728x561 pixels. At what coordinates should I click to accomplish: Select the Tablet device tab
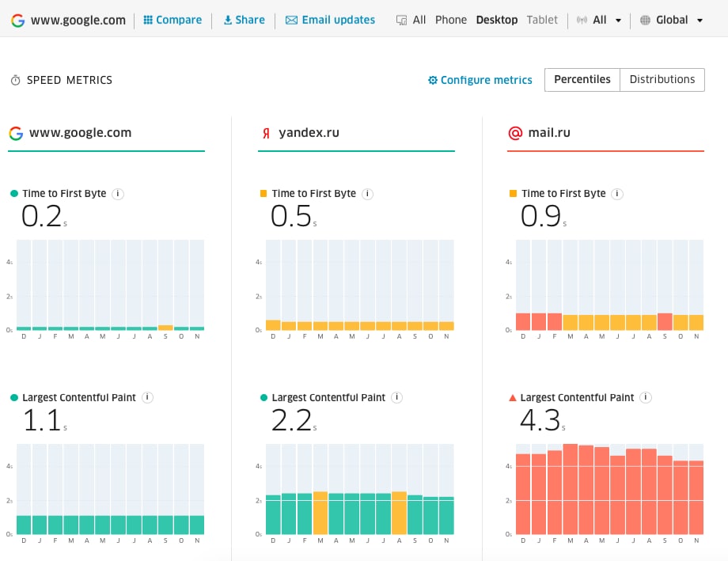click(x=542, y=20)
